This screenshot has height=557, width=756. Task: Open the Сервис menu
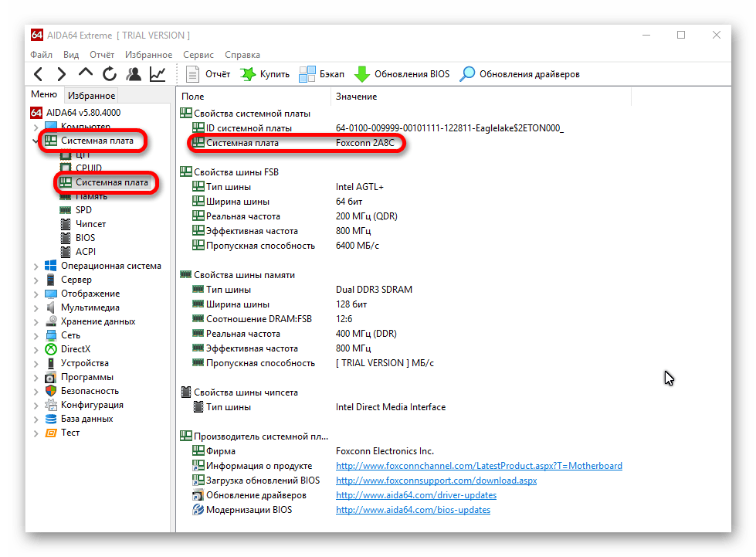click(198, 55)
